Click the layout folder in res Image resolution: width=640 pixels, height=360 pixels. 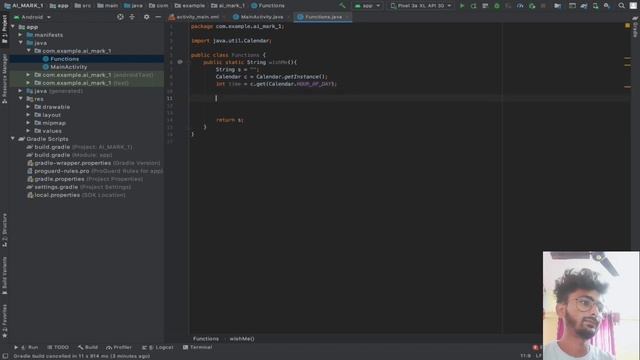point(48,115)
